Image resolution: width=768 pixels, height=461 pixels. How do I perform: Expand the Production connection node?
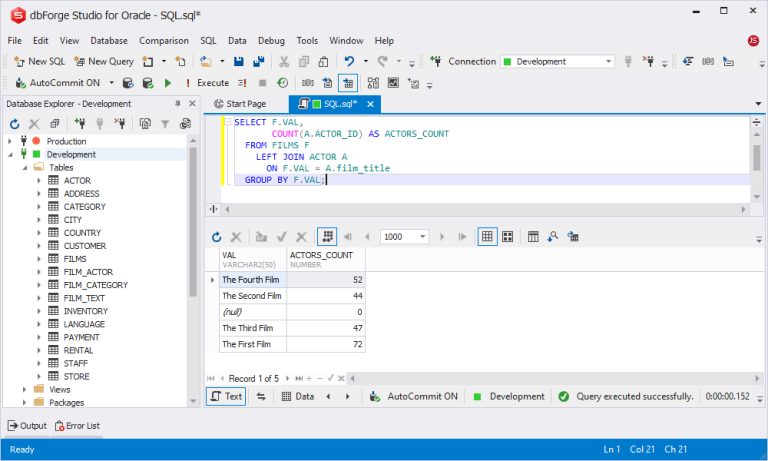pyautogui.click(x=10, y=141)
